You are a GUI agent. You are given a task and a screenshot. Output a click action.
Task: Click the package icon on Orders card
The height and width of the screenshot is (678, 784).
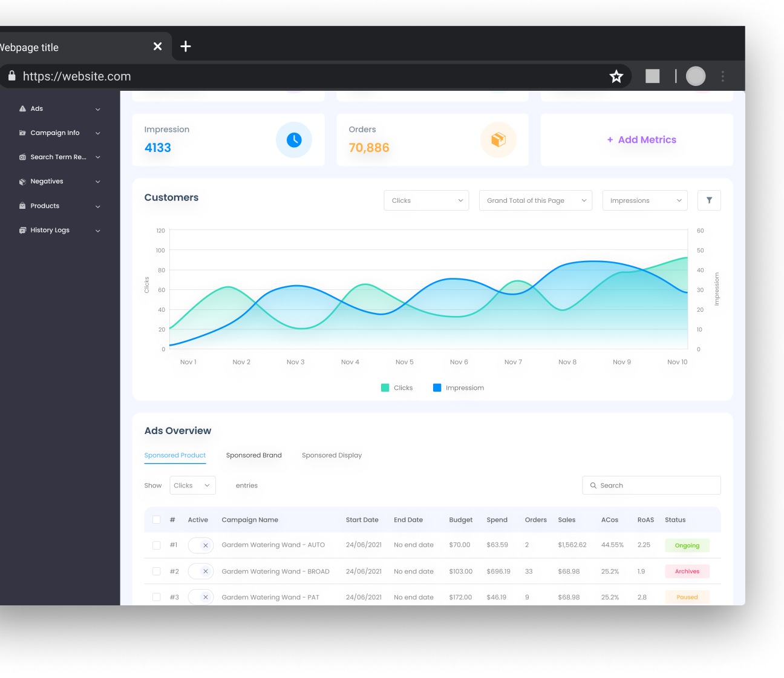coord(498,139)
